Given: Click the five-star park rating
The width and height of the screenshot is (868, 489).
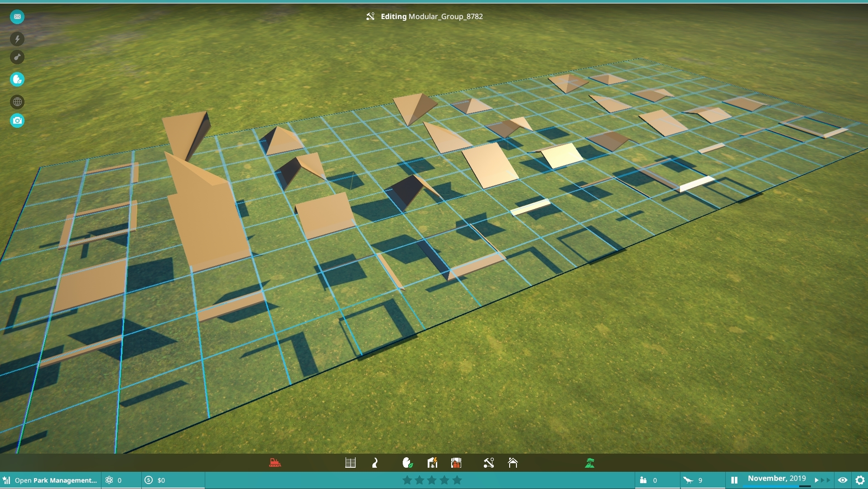Looking at the screenshot, I should click(x=432, y=480).
